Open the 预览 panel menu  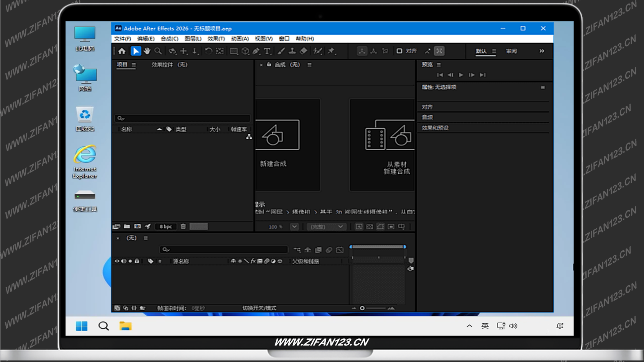(x=439, y=65)
